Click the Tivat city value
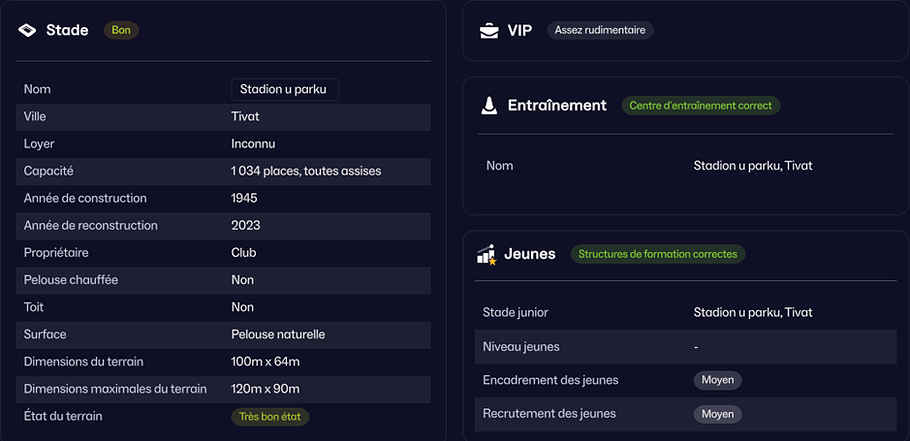 [245, 117]
